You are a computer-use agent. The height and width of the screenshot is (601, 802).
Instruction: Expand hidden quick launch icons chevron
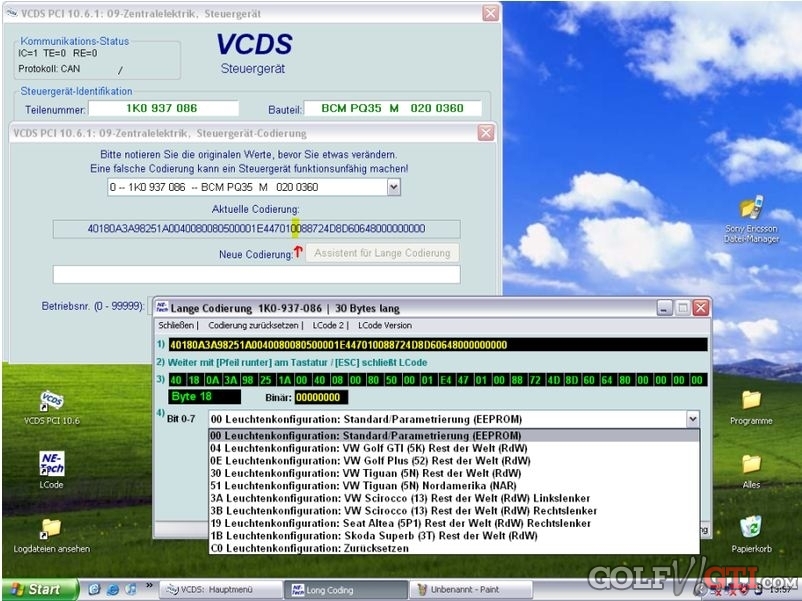pos(150,588)
